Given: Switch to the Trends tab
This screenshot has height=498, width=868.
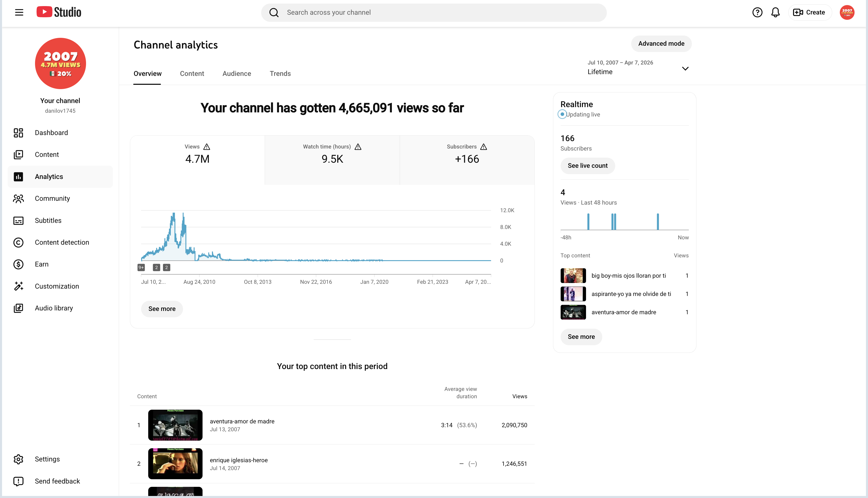Looking at the screenshot, I should coord(280,74).
